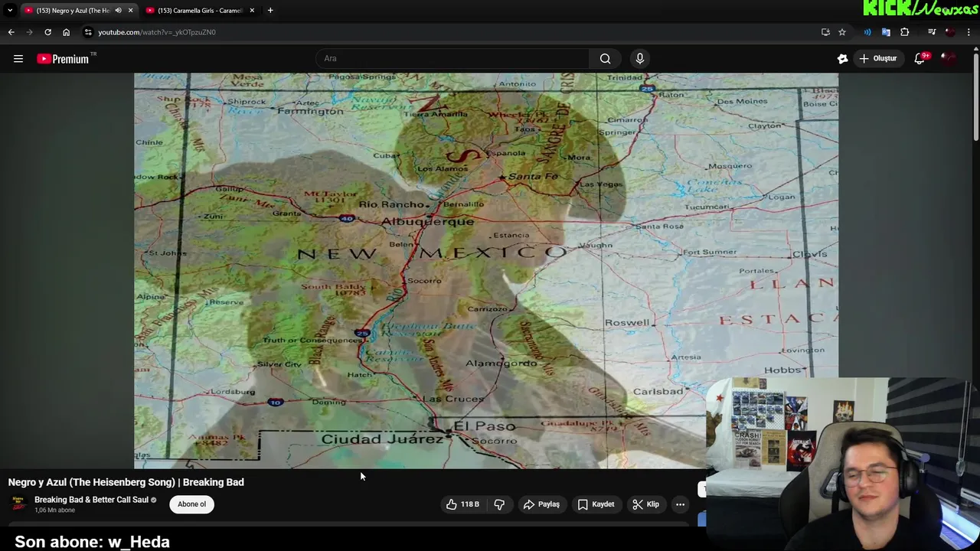The height and width of the screenshot is (551, 980).
Task: Dislike the video
Action: 499,504
